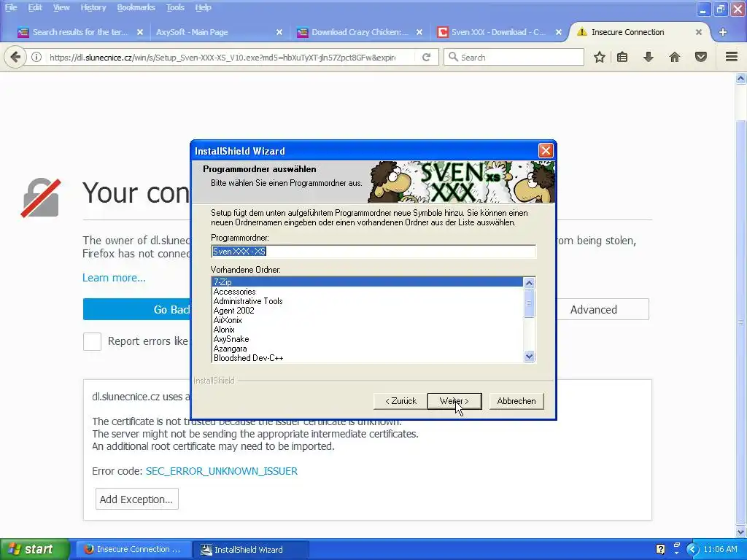Click folder list scroll down arrow
Screen dimensions: 747x560
click(x=529, y=356)
